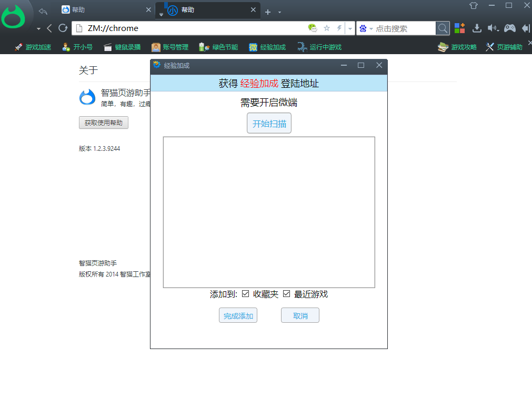Click 开小号 in the toolbar
Image resolution: width=532 pixels, height=399 pixels.
[77, 47]
